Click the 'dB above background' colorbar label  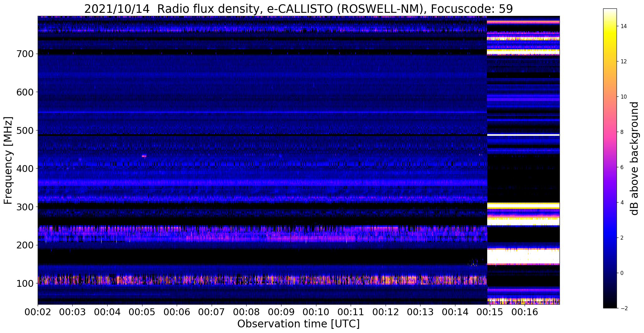[634, 159]
